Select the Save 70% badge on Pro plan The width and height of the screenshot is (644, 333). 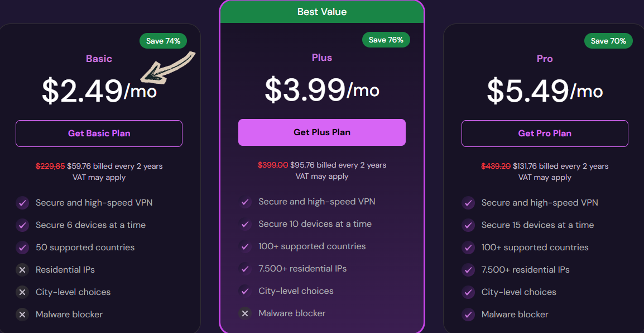pos(608,40)
